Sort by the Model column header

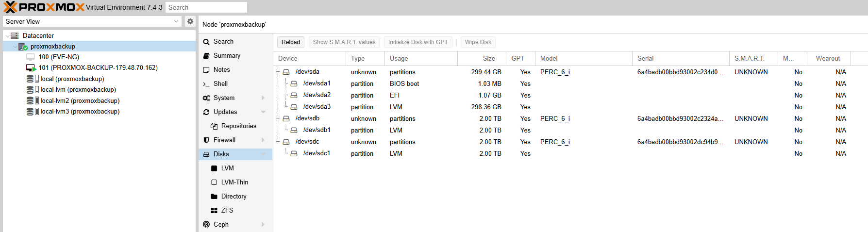pyautogui.click(x=584, y=58)
